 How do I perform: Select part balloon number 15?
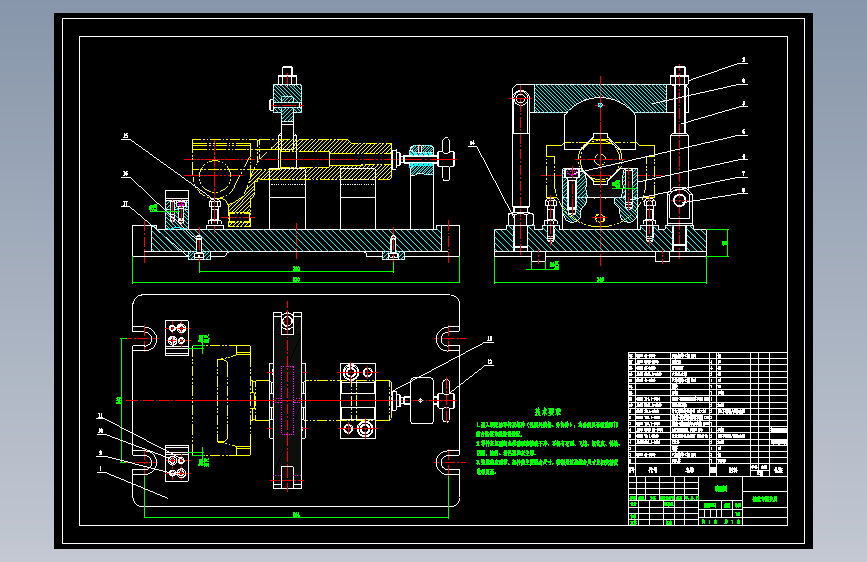tap(126, 136)
